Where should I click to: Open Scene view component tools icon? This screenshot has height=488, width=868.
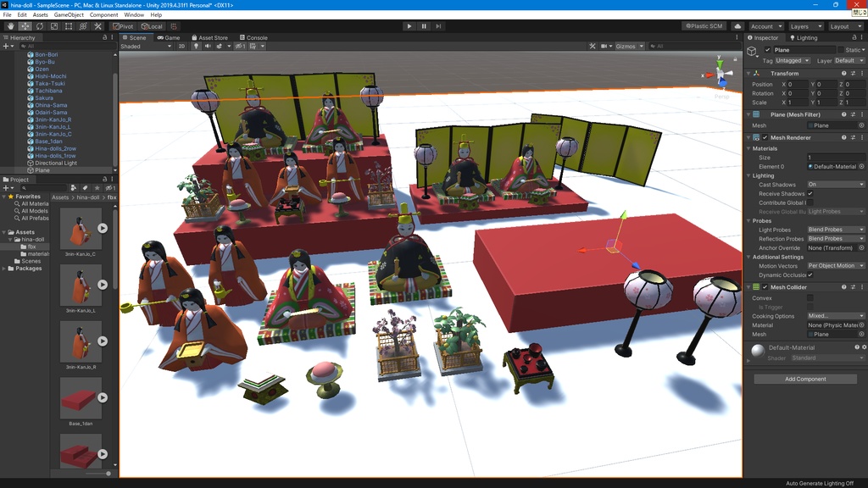[x=593, y=47]
